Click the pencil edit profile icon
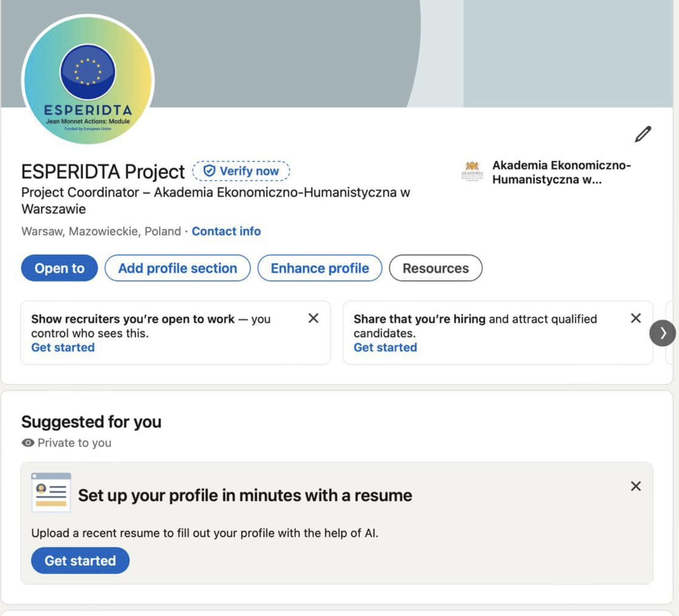 click(643, 134)
